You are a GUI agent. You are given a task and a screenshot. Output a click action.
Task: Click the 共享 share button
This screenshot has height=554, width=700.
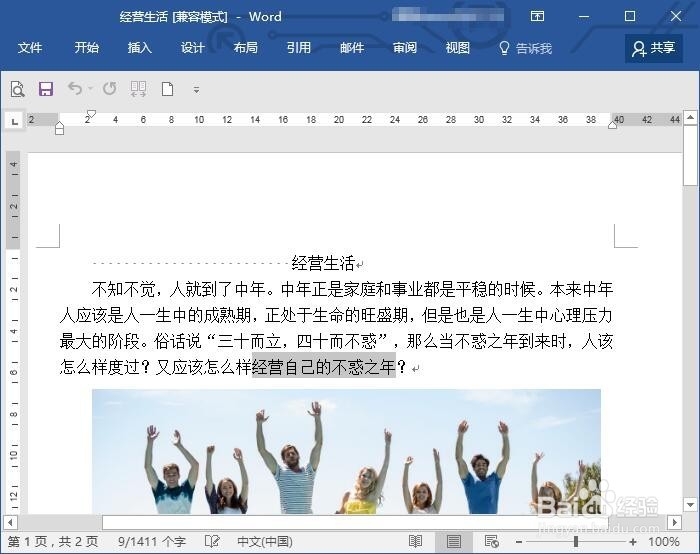click(x=654, y=48)
